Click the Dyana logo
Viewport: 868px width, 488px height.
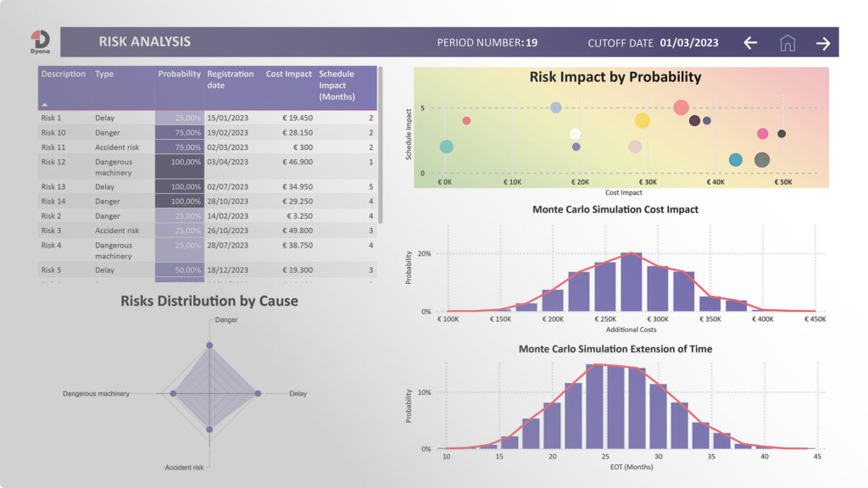coord(40,42)
